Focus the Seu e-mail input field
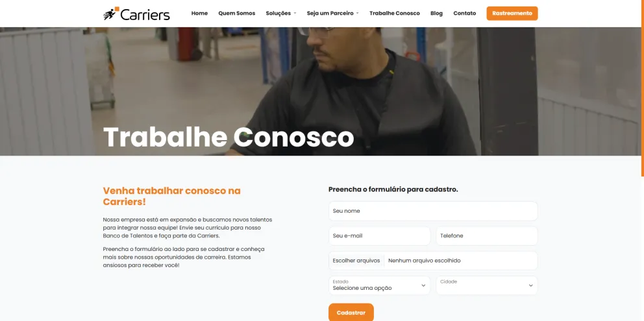 coord(380,236)
